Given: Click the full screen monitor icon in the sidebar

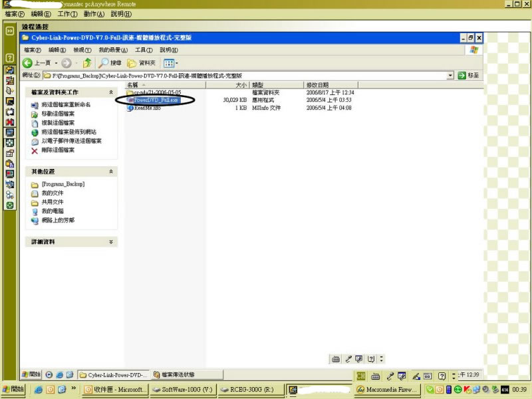Looking at the screenshot, I should tap(10, 132).
